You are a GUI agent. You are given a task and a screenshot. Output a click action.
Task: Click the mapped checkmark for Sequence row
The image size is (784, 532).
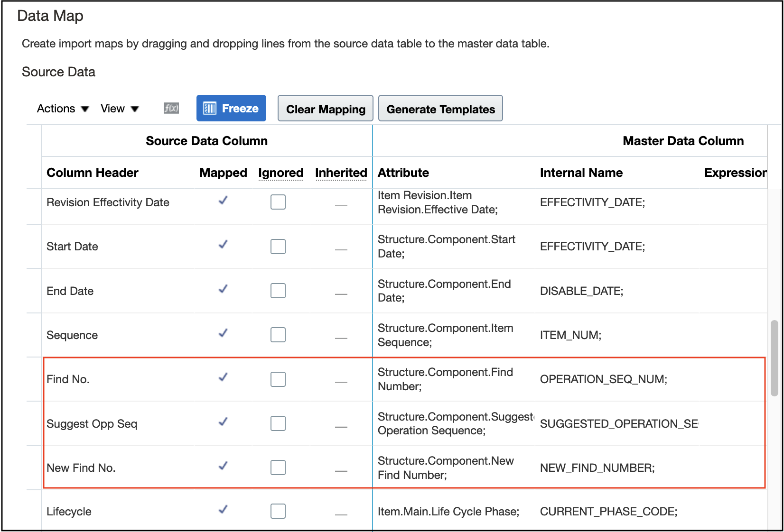coord(223,334)
